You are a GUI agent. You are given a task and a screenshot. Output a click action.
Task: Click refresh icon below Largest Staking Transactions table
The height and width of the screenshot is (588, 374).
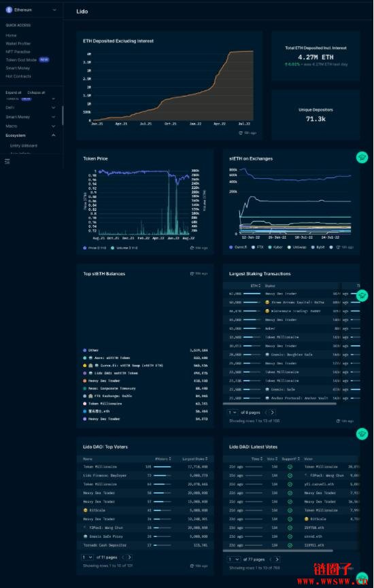coord(338,421)
